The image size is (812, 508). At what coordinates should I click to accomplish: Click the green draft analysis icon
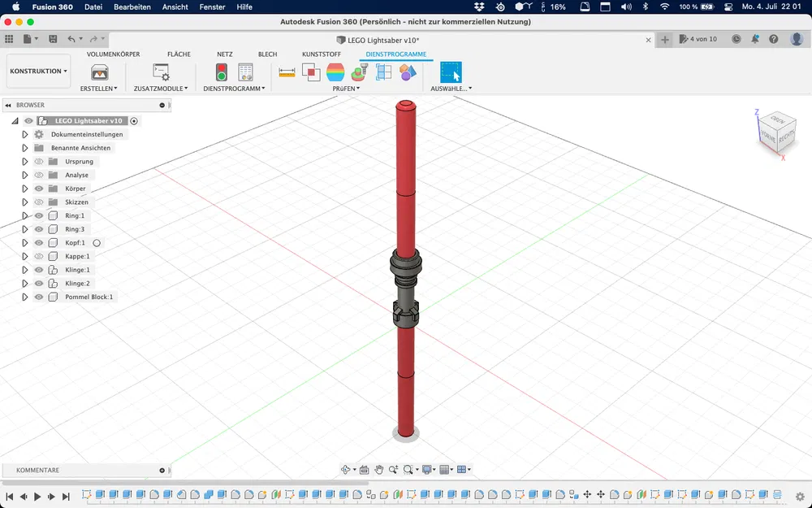(x=360, y=72)
